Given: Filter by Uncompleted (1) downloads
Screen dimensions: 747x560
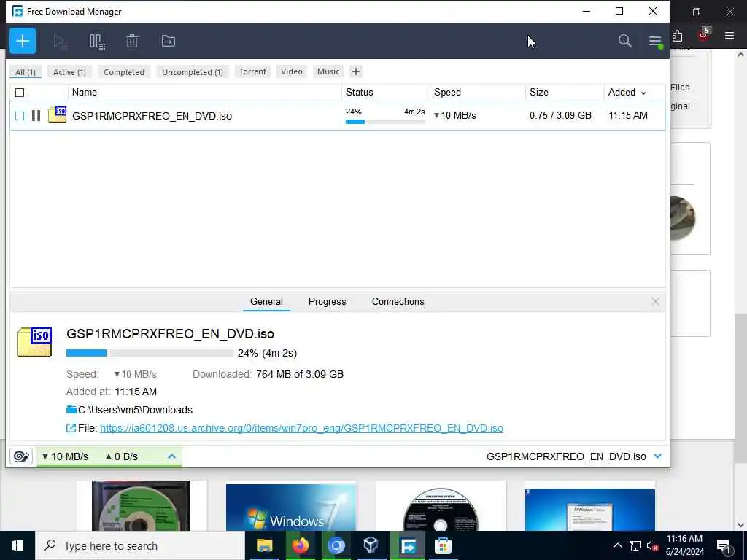Looking at the screenshot, I should 193,72.
